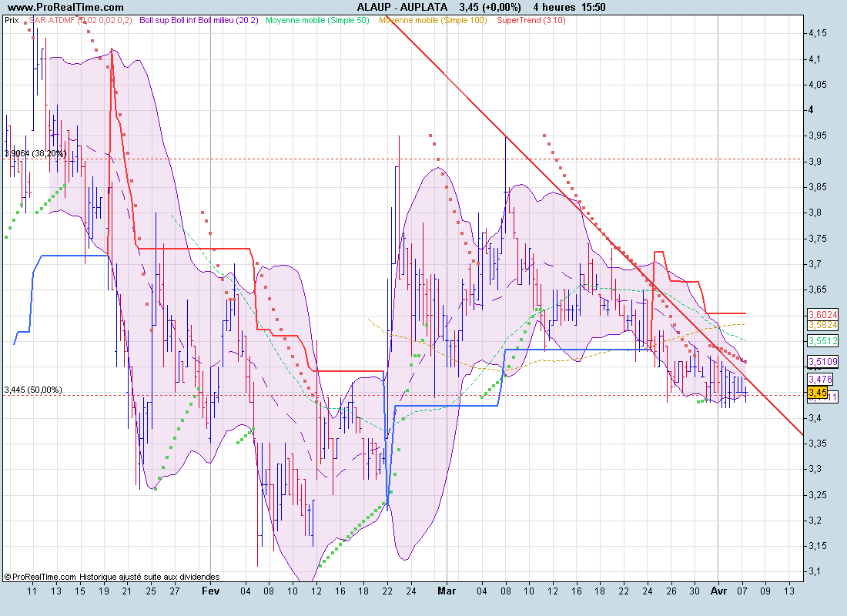Select the ALAUP - AUPLATA instrument title
The image size is (847, 616).
(x=402, y=7)
